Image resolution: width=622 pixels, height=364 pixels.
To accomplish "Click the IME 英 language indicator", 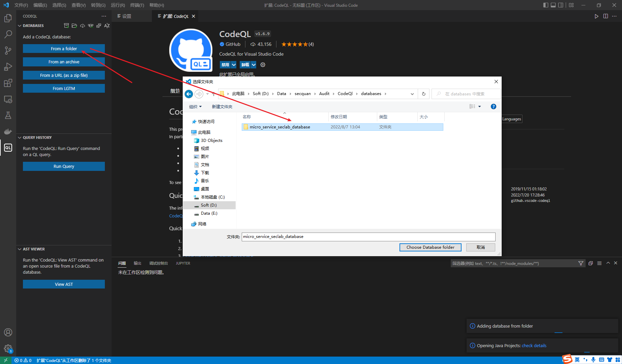I will 577,360.
